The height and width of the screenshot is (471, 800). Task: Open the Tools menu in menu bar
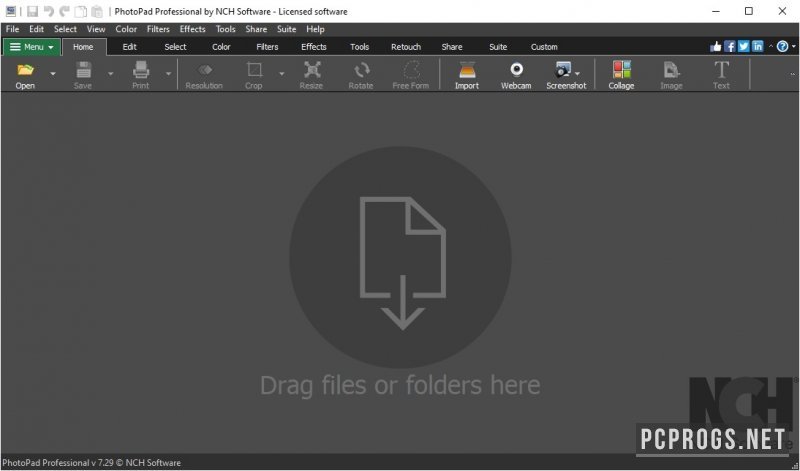226,29
